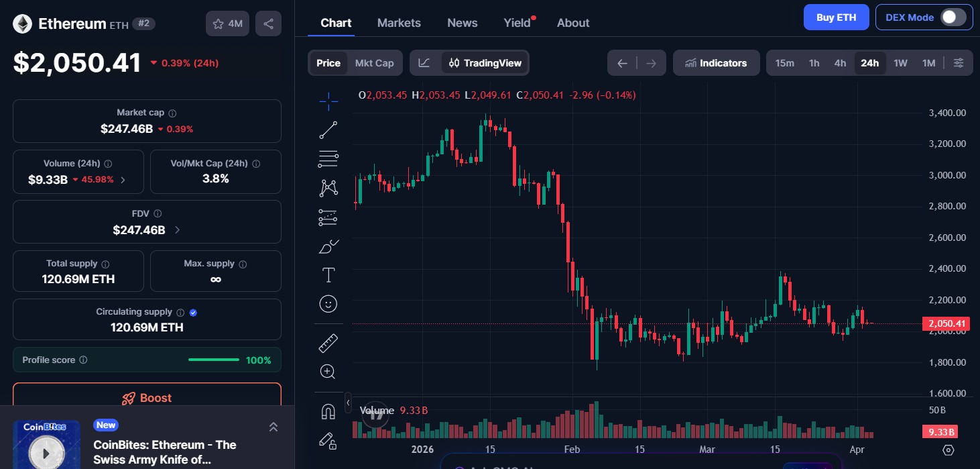The width and height of the screenshot is (980, 469).
Task: Select the 1W timeframe interval
Action: (x=900, y=62)
